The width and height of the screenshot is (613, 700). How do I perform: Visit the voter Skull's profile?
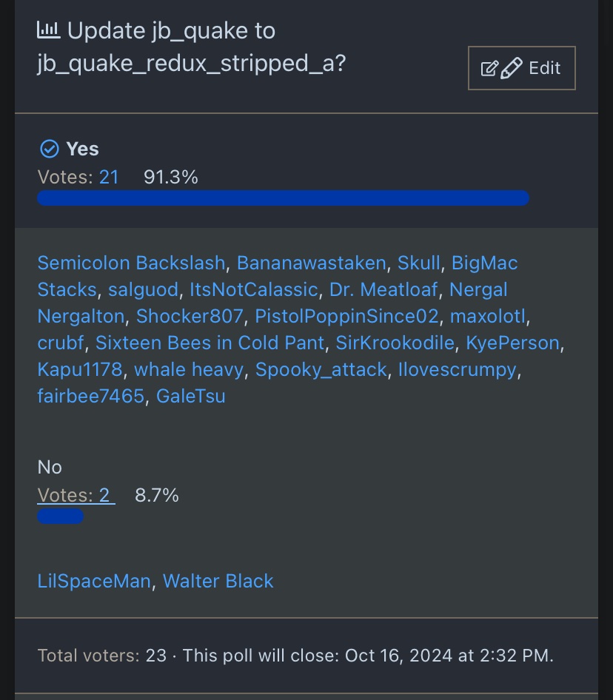point(418,263)
